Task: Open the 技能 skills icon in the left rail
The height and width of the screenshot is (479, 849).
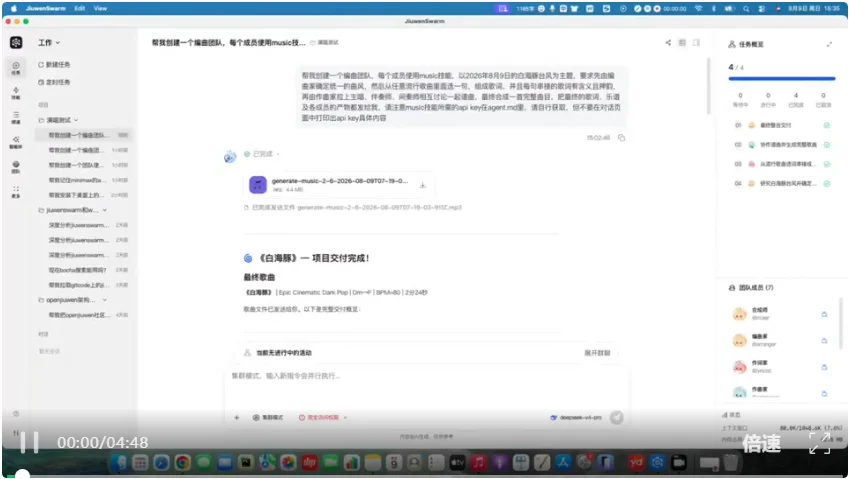Action: tap(16, 93)
